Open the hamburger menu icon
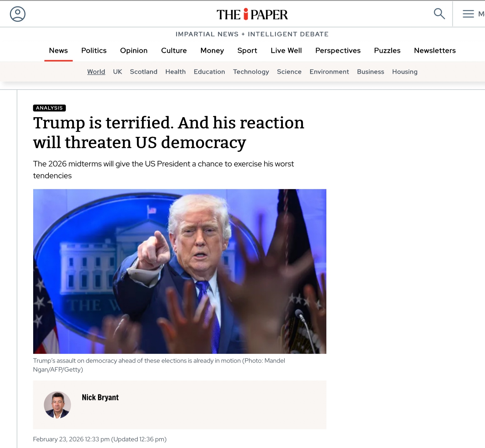Screen dimensions: 485x448 pos(468,14)
